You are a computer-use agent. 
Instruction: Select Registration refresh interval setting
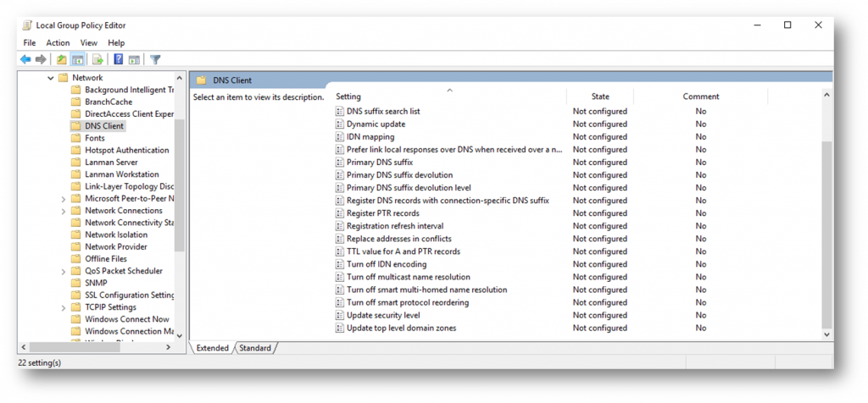395,226
